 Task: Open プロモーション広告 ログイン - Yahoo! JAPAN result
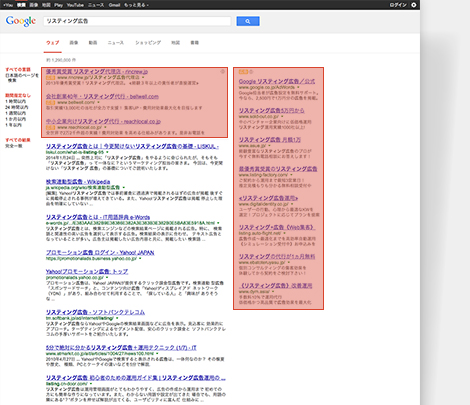click(x=100, y=253)
